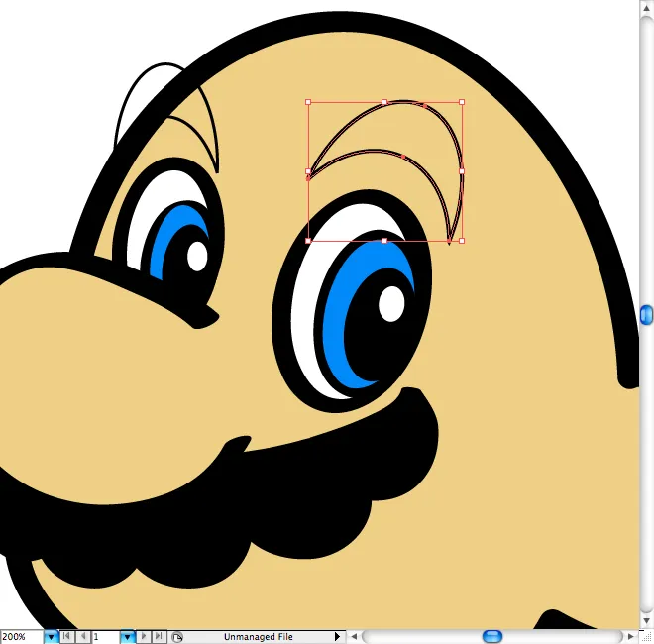Click the right-middle bounding box handle
Image resolution: width=654 pixels, height=644 pixels.
pyautogui.click(x=462, y=171)
